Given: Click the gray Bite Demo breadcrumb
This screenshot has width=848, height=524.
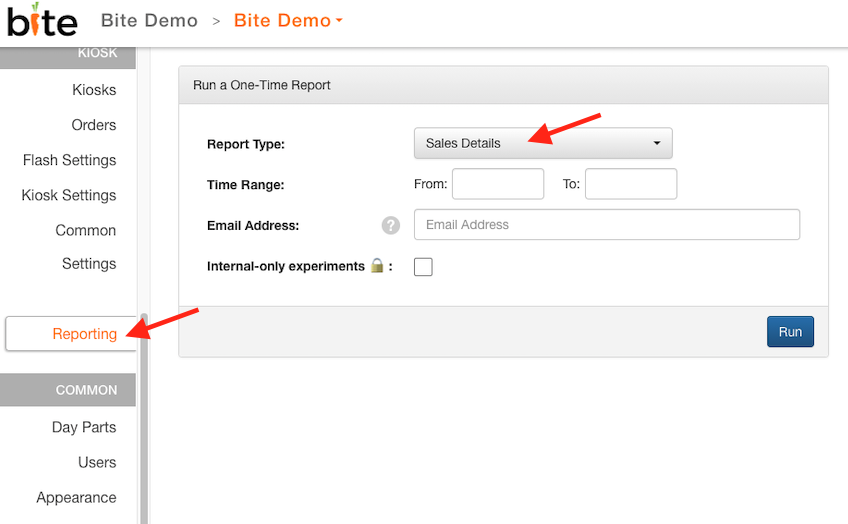Looking at the screenshot, I should click(x=149, y=21).
